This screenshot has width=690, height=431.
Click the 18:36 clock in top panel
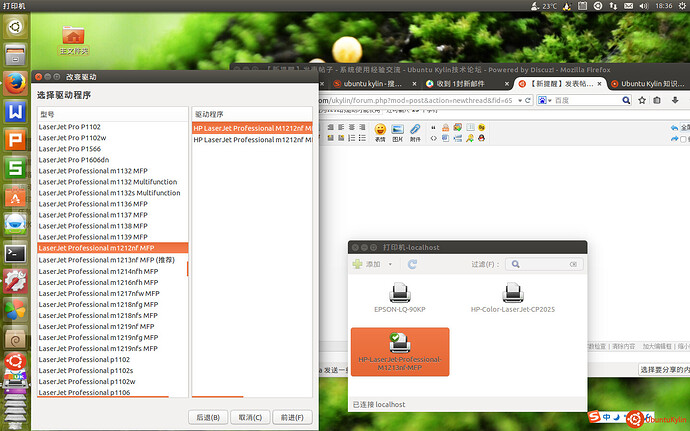(x=664, y=6)
